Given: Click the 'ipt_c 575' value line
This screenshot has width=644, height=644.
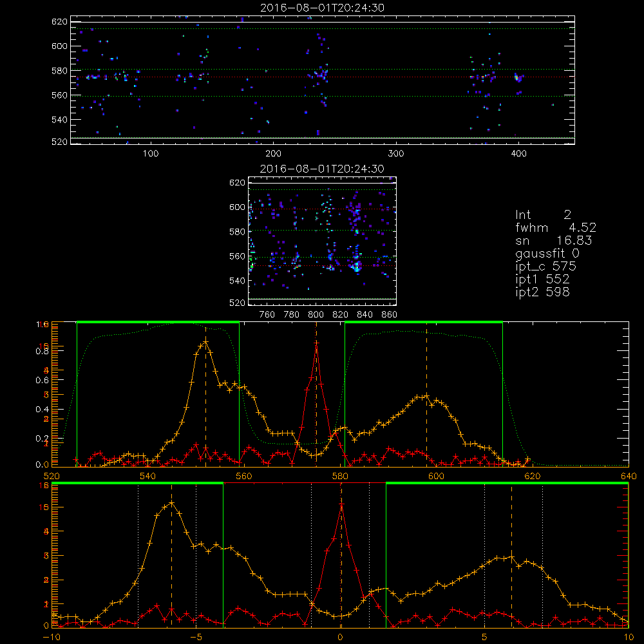Looking at the screenshot, I should pos(546,266).
